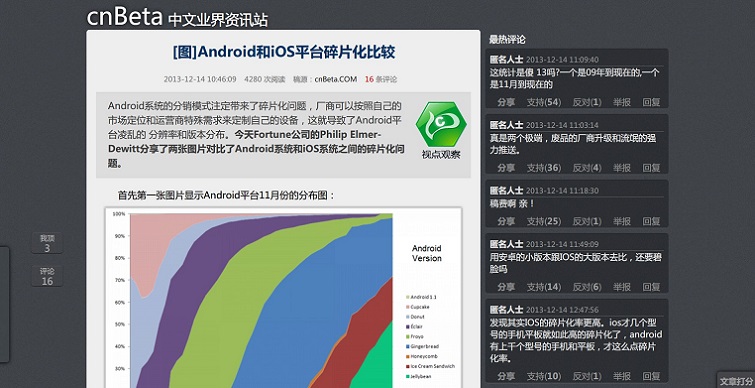The width and height of the screenshot is (755, 388).
Task: Click 反对(4) on the 11:03:14 comment
Action: click(587, 168)
